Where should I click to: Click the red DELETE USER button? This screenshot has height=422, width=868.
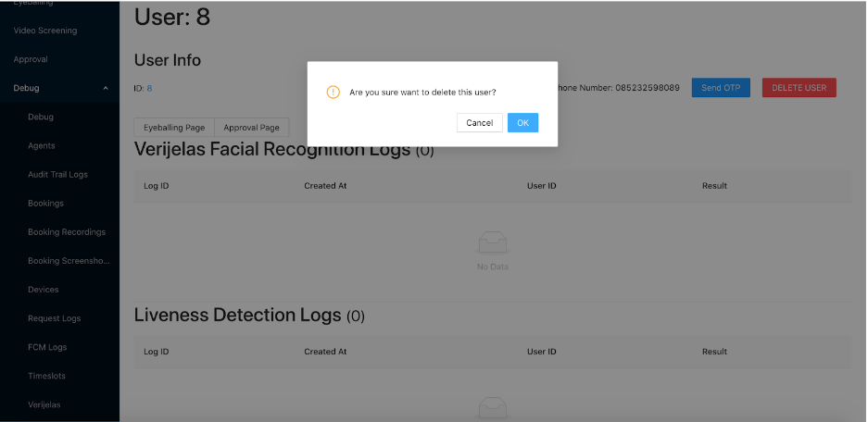[x=799, y=87]
